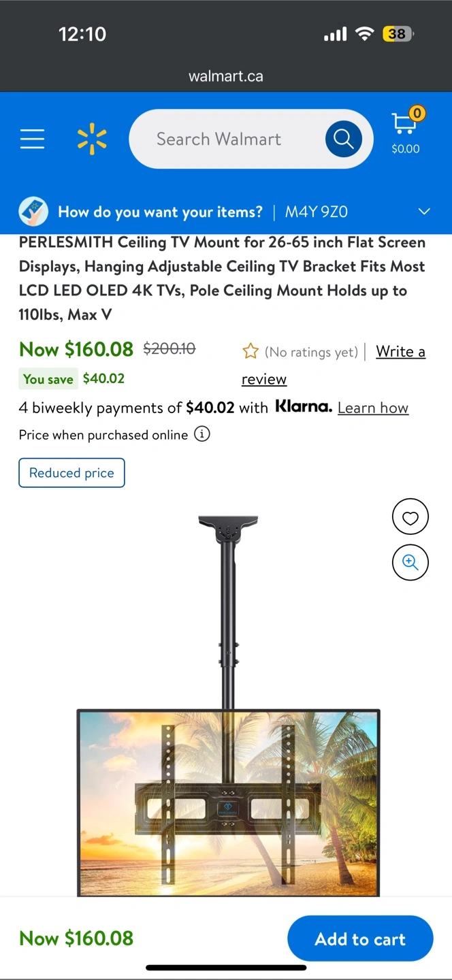
Task: Tap the ceiling TV mount product image
Action: coord(228,708)
